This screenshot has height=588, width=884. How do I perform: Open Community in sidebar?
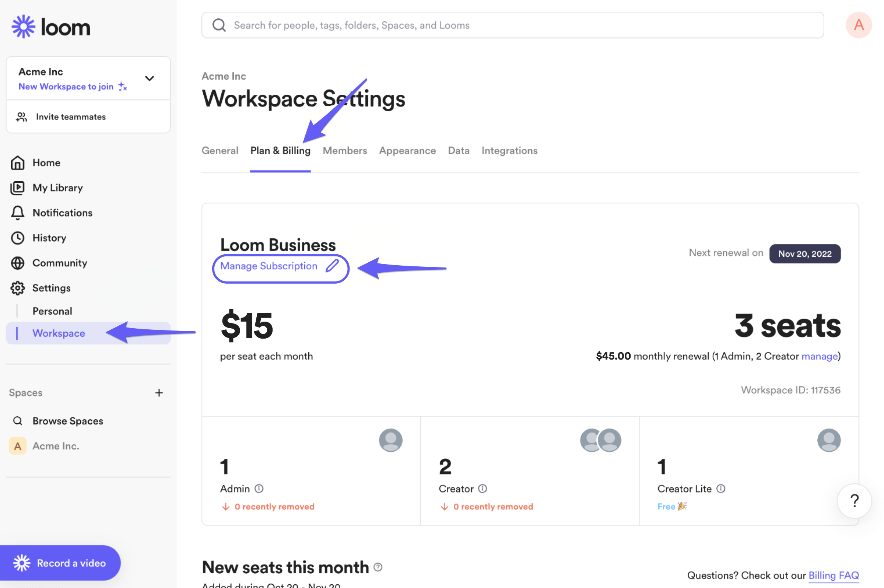(x=60, y=263)
